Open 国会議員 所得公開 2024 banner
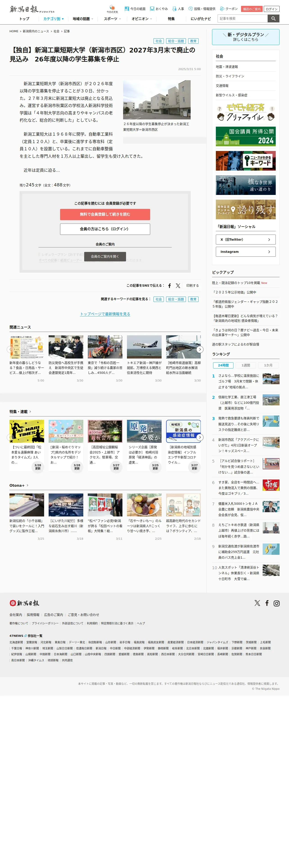 click(x=246, y=137)
